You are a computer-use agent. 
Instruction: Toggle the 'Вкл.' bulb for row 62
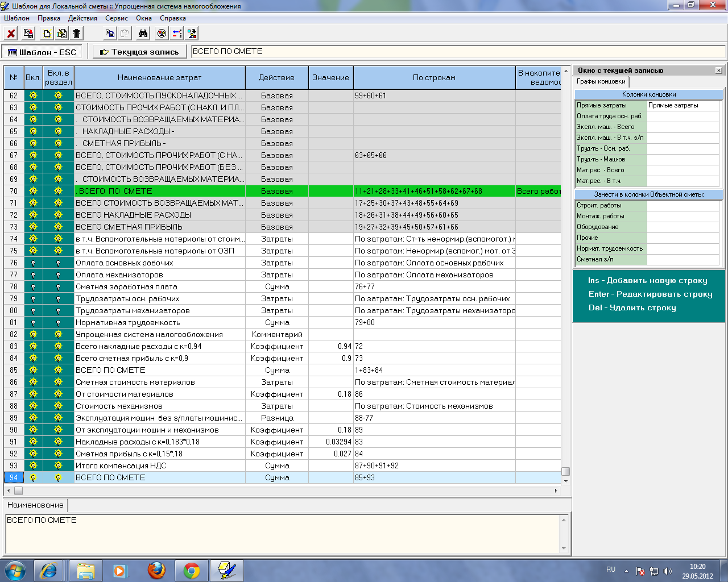pos(33,96)
